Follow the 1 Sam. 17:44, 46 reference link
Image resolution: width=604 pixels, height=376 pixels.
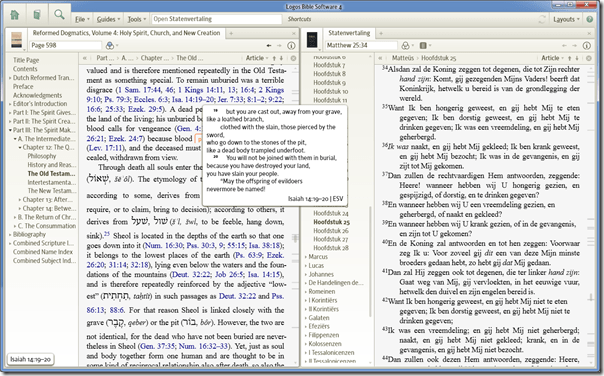(145, 90)
